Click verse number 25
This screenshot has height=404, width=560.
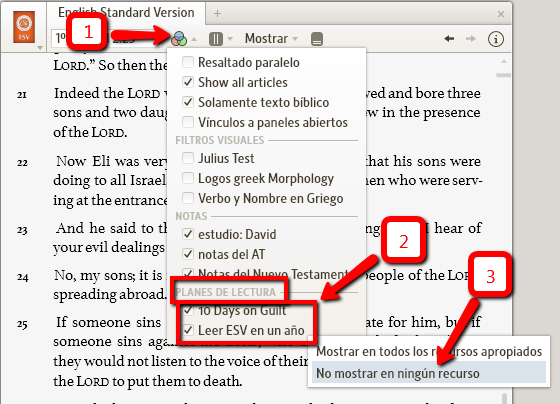22,324
